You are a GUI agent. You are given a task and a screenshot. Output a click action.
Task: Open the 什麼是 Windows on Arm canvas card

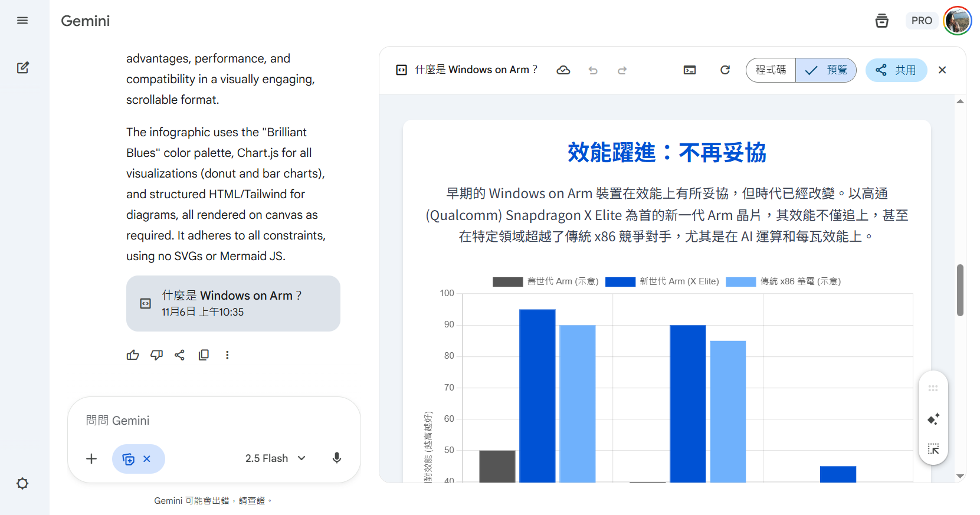(233, 303)
